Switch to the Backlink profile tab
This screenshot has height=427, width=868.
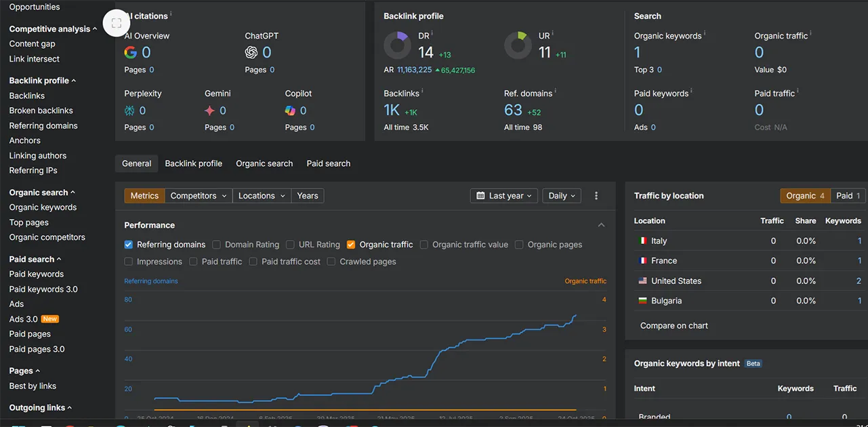193,163
